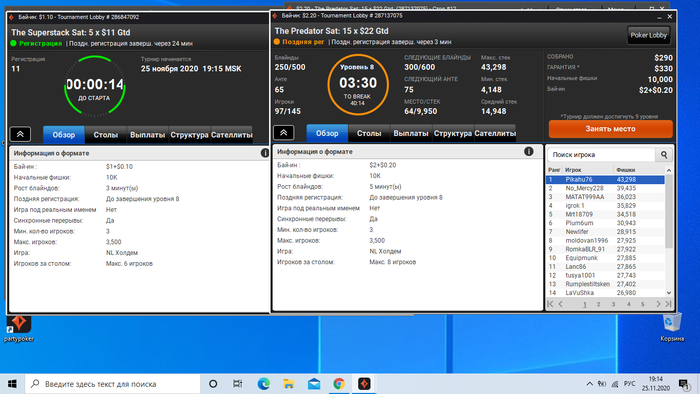The height and width of the screenshot is (394, 700).
Task: Close the Predator Sat lobby window
Action: [x=670, y=17]
